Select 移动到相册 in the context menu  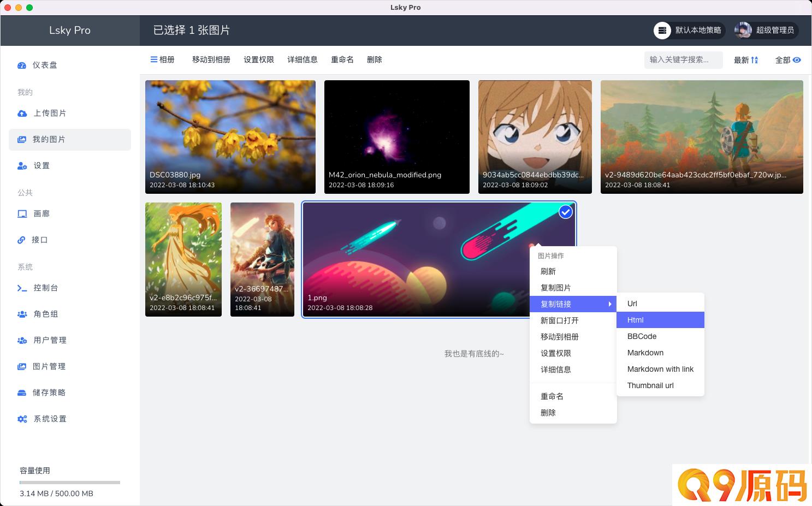(573, 337)
